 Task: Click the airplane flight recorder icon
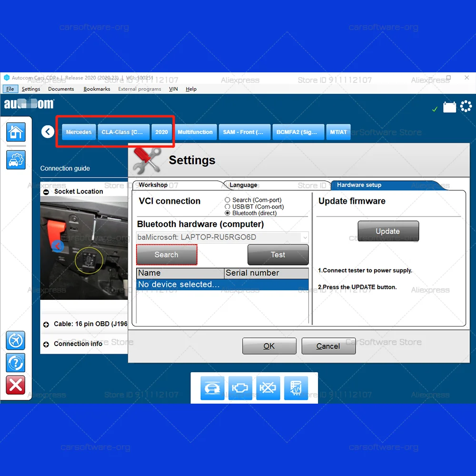point(16,340)
